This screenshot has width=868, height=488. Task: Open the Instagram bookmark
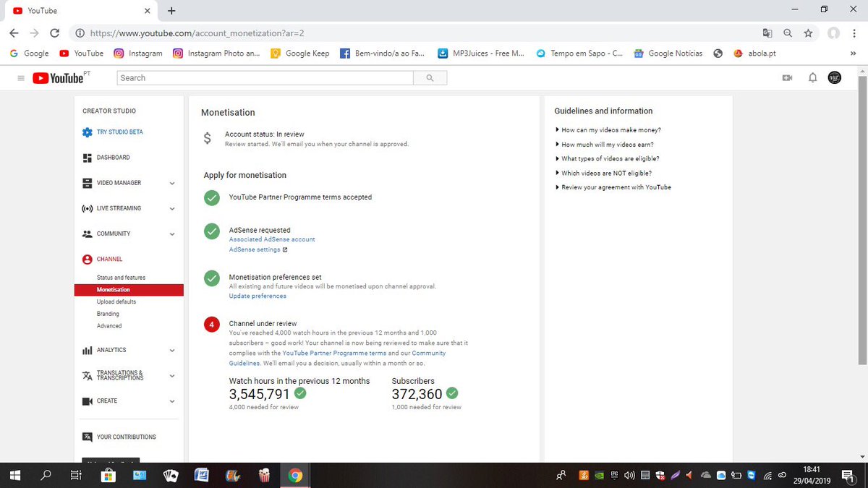point(138,53)
